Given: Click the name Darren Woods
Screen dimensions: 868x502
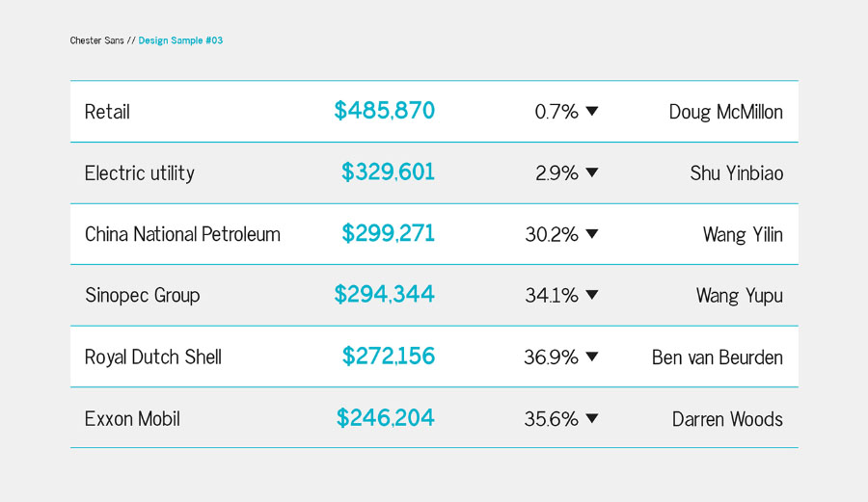Looking at the screenshot, I should 727,419.
